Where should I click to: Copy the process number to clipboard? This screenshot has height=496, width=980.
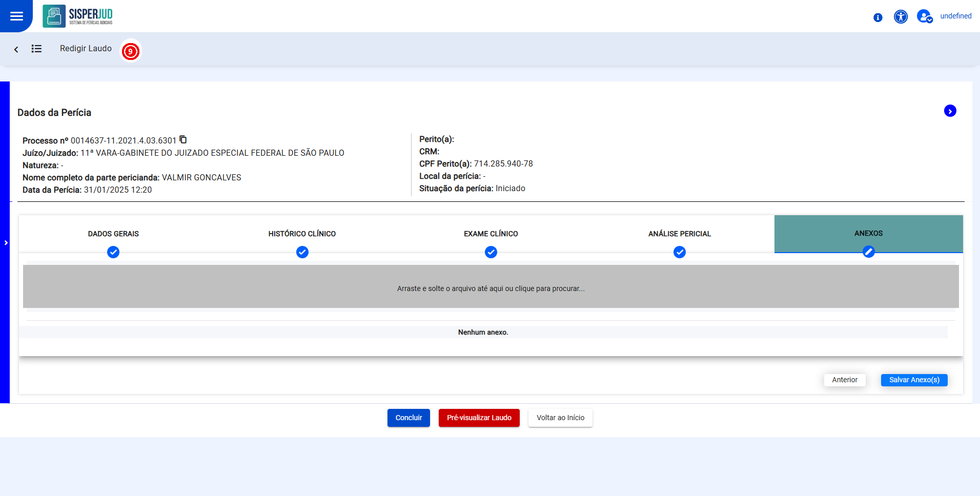tap(183, 139)
